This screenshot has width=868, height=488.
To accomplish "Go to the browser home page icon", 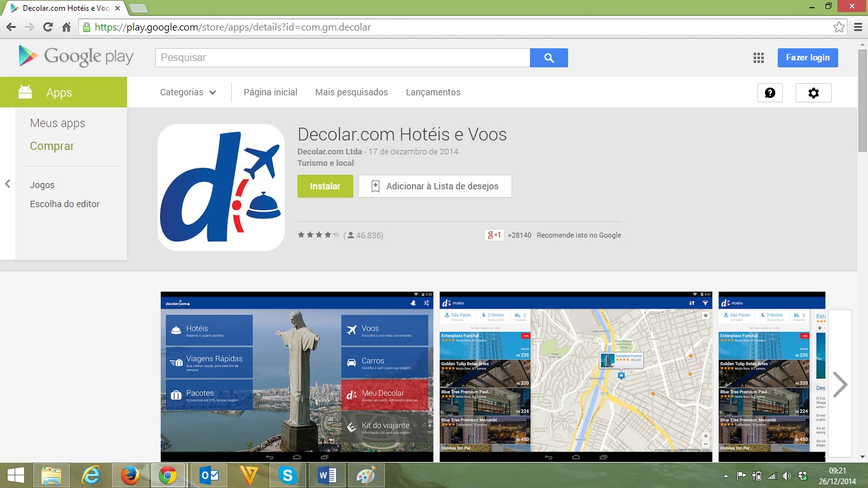I will tap(66, 27).
